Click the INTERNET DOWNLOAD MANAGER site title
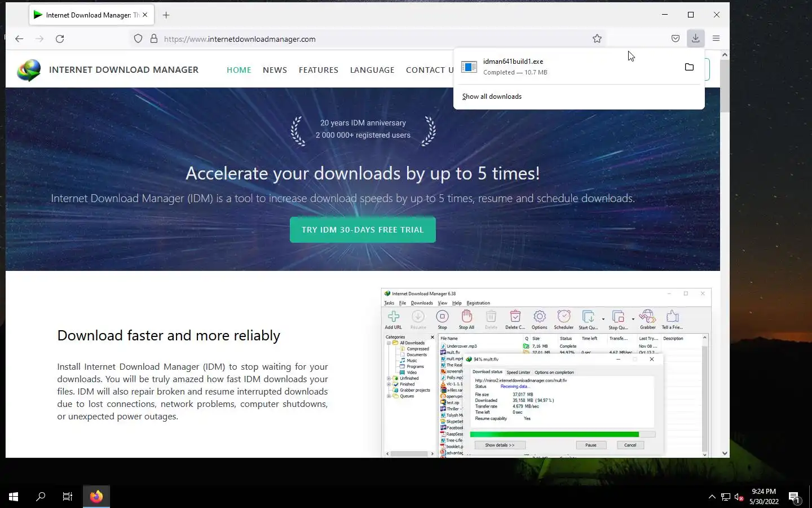This screenshot has width=812, height=508. click(x=123, y=70)
